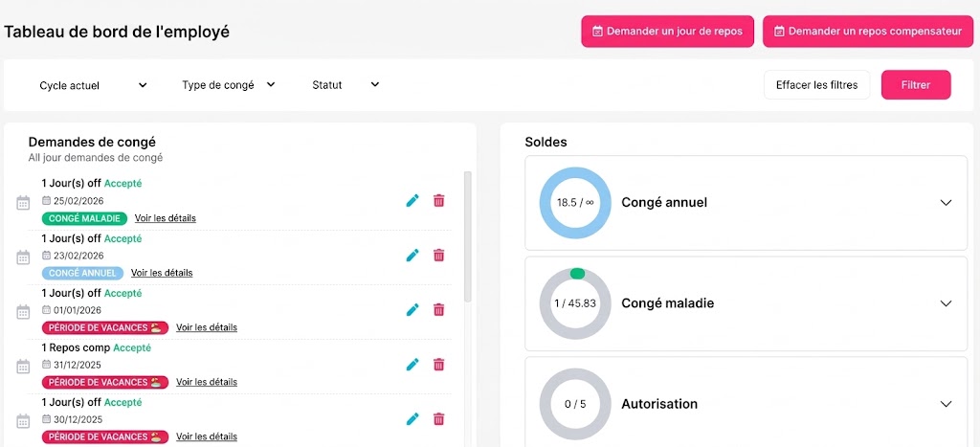Image resolution: width=980 pixels, height=447 pixels.
Task: Delete the 23/02/2026 leave request
Action: click(438, 255)
